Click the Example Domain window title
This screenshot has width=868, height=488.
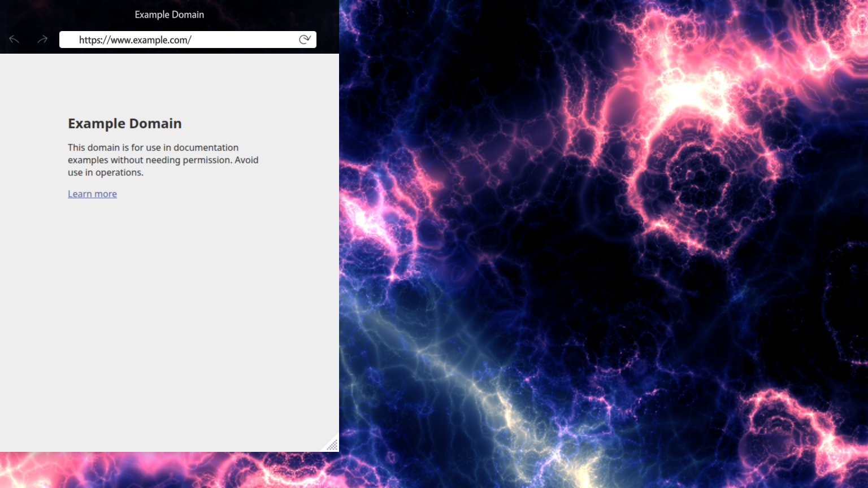[170, 15]
